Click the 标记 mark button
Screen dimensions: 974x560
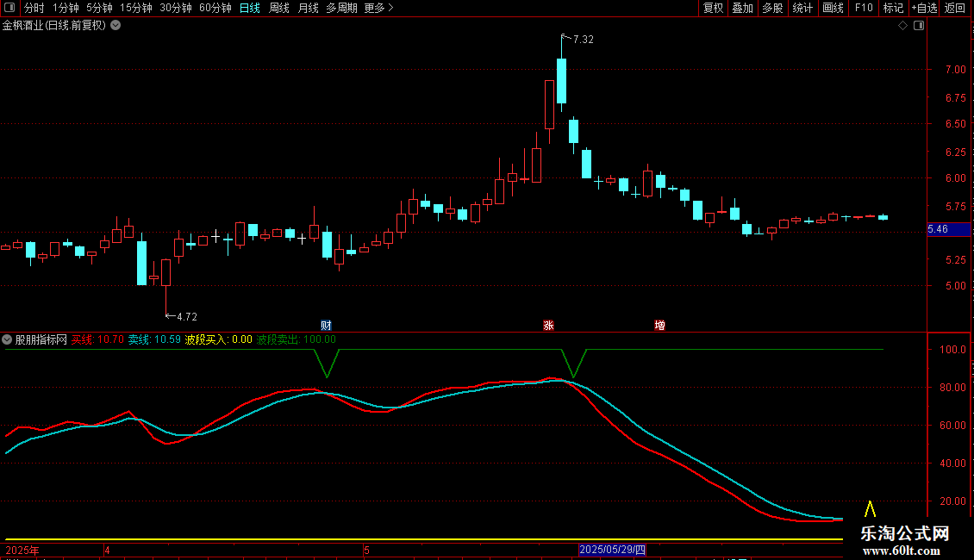tap(893, 8)
